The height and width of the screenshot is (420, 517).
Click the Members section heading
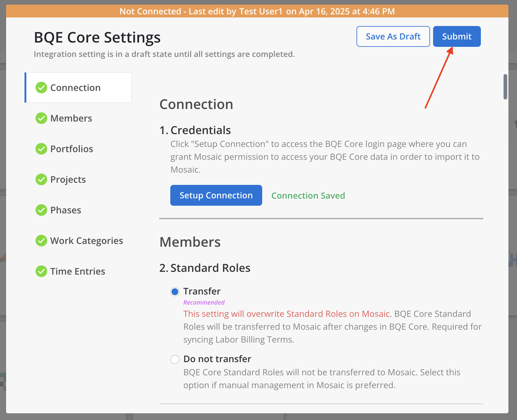pyautogui.click(x=190, y=242)
